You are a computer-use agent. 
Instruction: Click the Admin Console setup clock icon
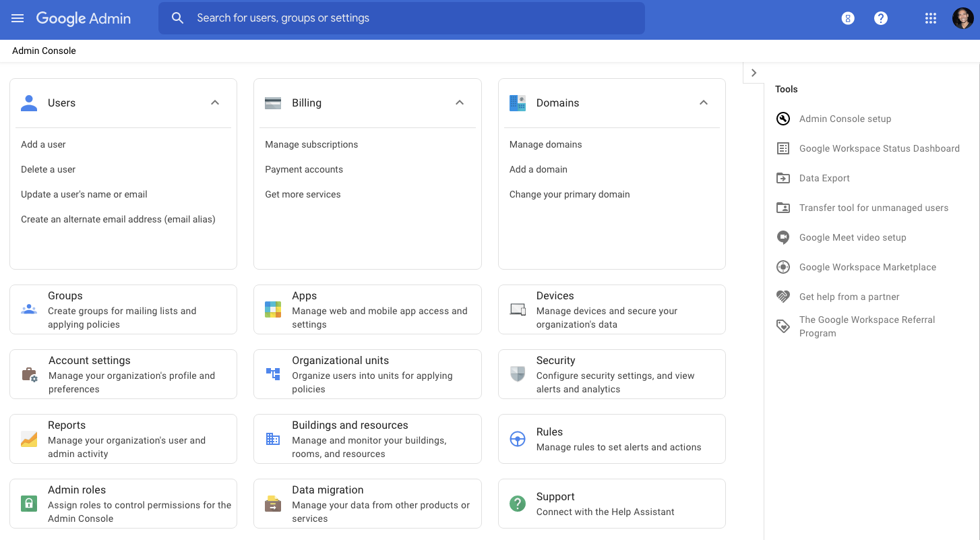coord(783,119)
